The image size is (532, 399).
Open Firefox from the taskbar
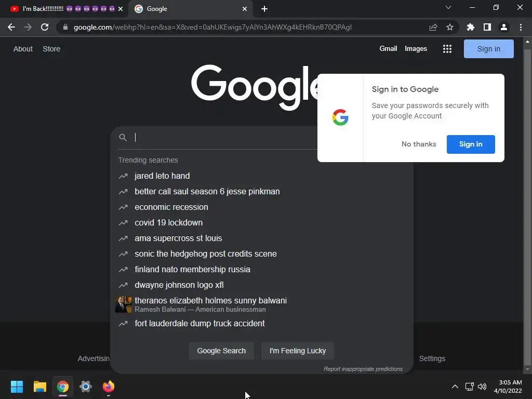(x=109, y=387)
